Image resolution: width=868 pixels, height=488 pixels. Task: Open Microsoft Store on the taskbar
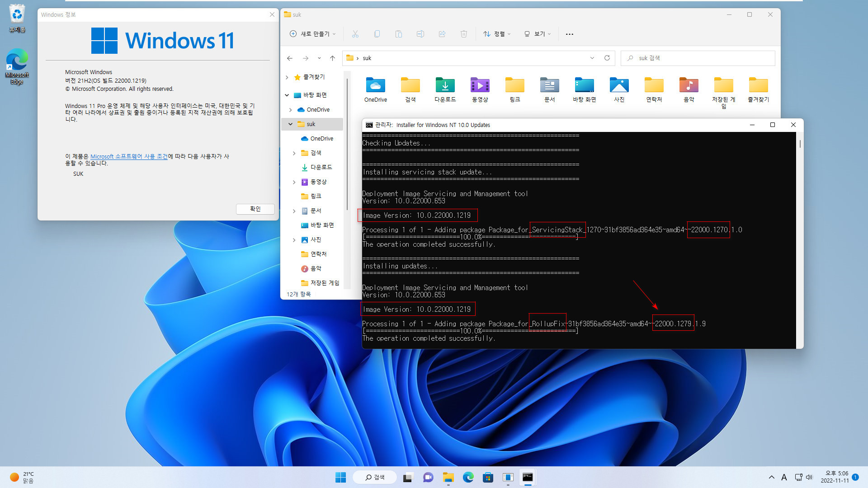pos(488,477)
